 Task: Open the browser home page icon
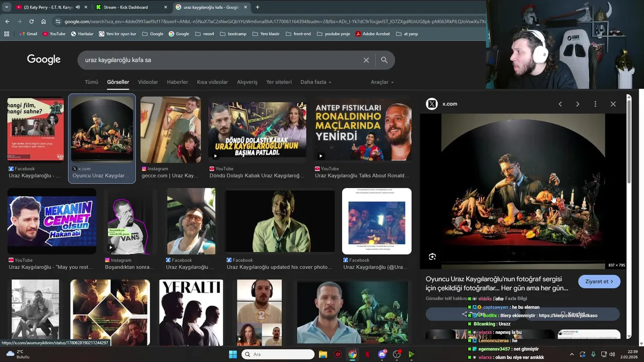tap(43, 21)
